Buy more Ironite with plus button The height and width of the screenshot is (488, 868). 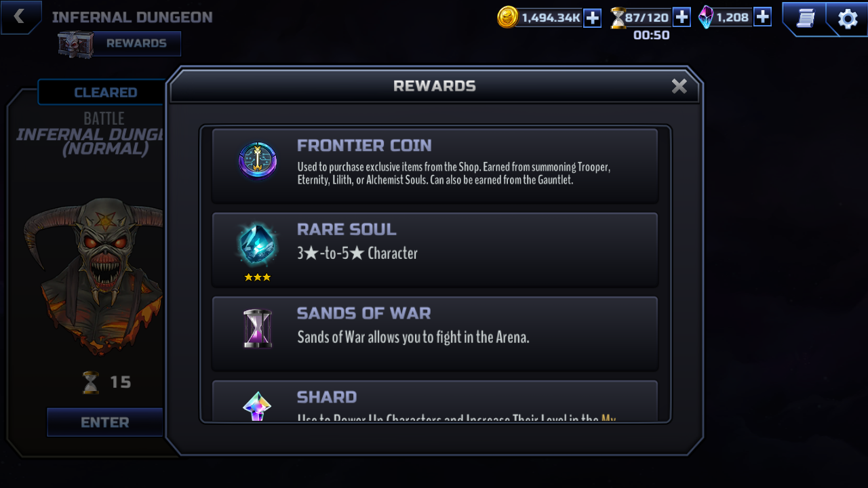[762, 17]
